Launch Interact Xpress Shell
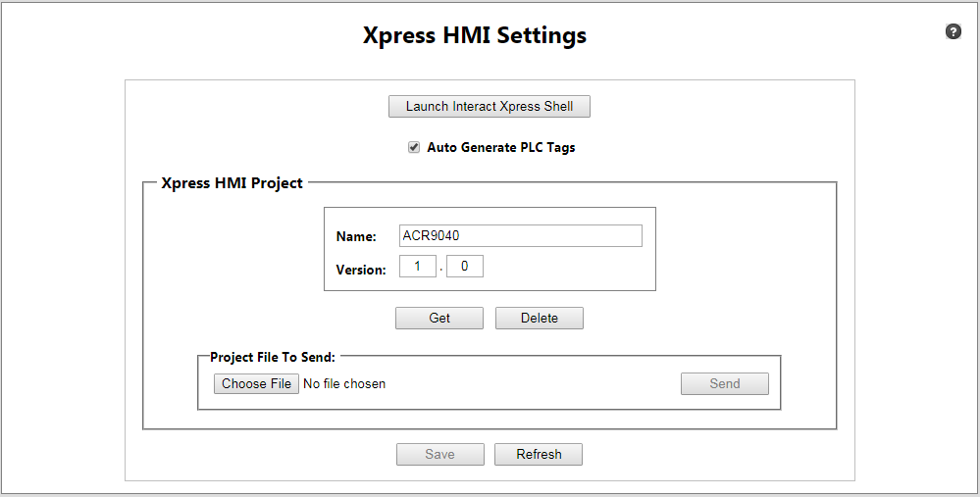The image size is (980, 497). click(490, 106)
